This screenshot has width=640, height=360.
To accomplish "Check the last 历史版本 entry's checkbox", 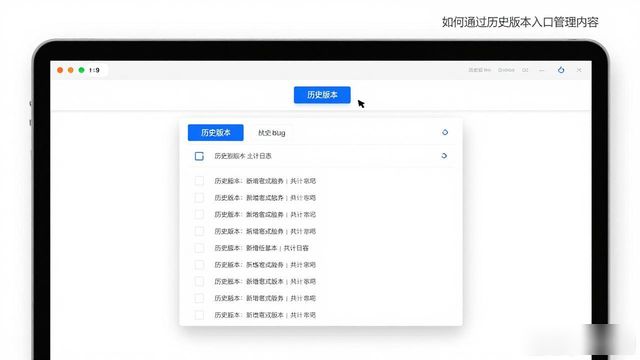I will tap(199, 315).
